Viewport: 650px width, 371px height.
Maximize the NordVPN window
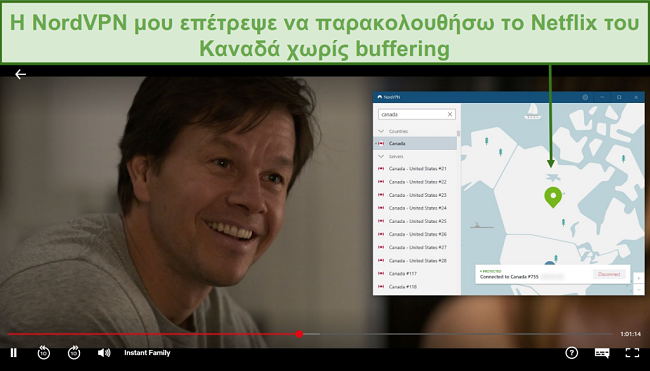619,97
